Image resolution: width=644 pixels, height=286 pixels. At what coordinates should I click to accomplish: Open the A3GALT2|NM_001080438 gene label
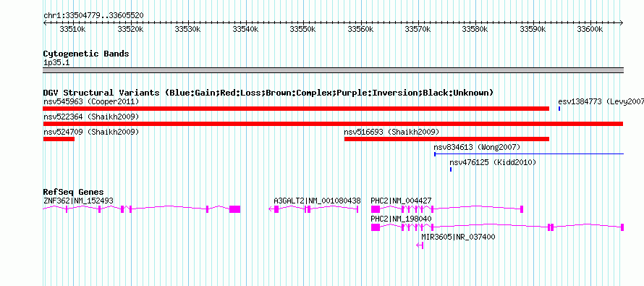click(318, 201)
